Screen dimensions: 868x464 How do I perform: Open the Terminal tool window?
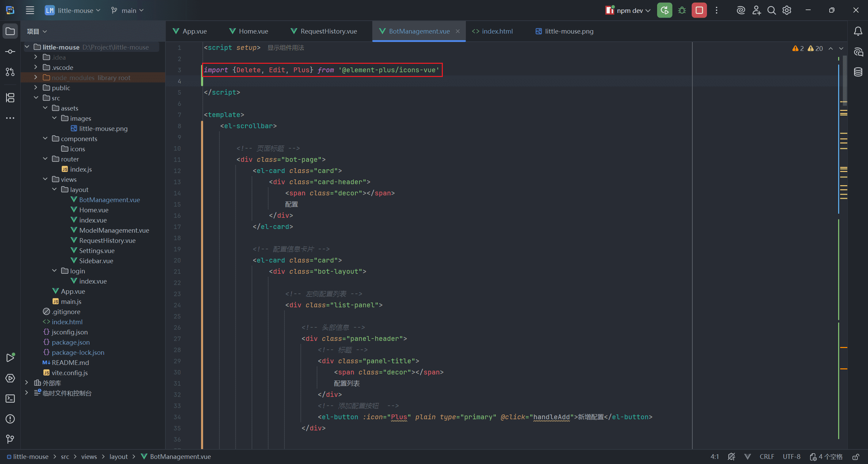click(x=10, y=399)
